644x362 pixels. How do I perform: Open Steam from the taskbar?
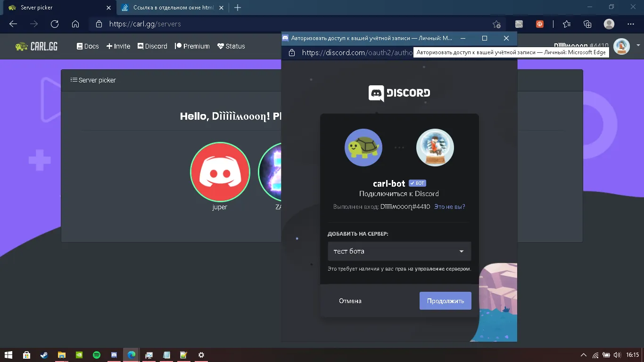point(44,355)
